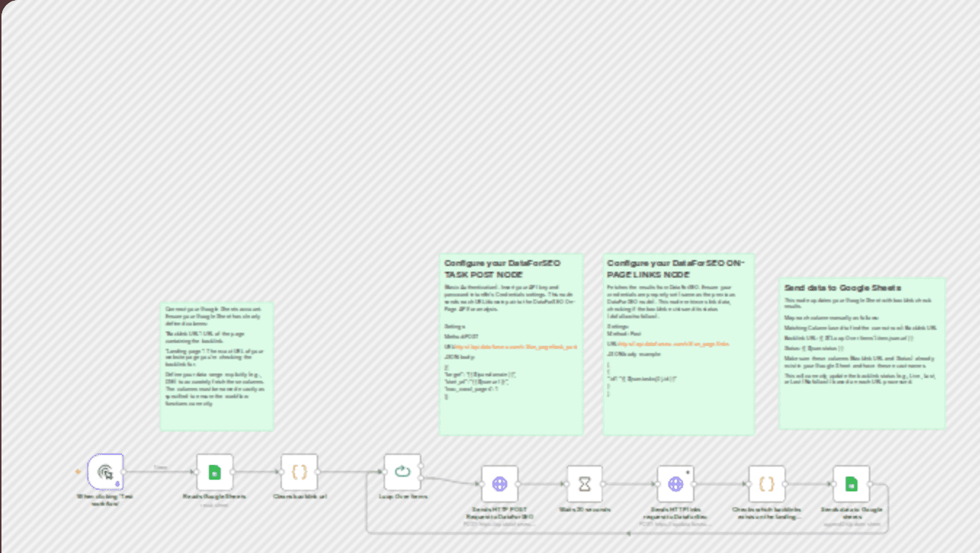
Task: Click the "Loop Over Items" node label
Action: pyautogui.click(x=402, y=497)
